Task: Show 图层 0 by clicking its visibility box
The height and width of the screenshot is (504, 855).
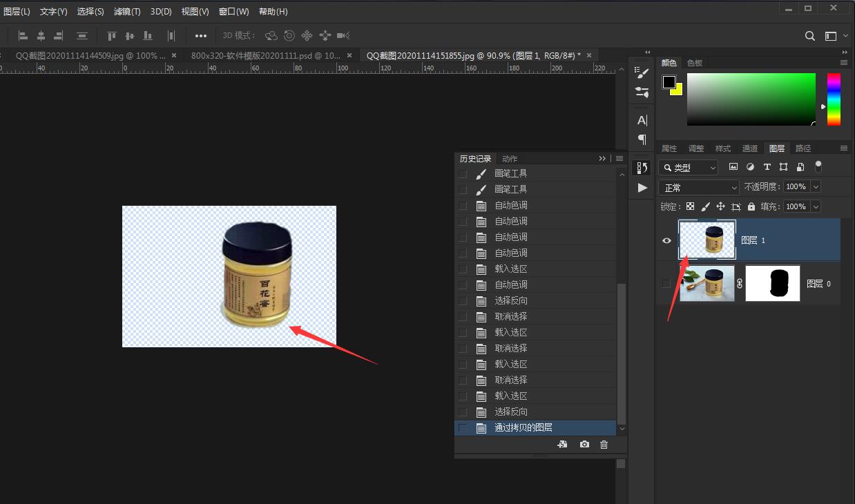Action: pos(666,283)
